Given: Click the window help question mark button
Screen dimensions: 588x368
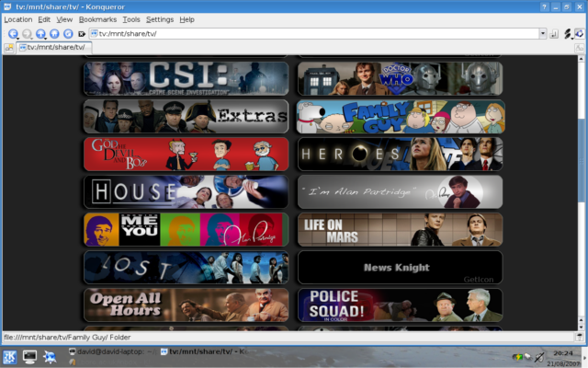Looking at the screenshot, I should coord(544,6).
